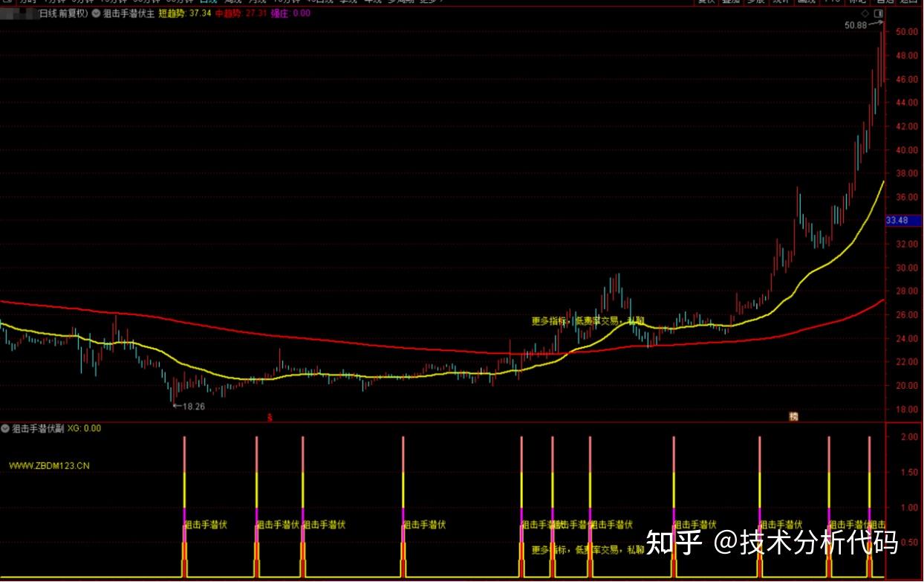Open the 狙击手潜伏主 indicator dropdown arrow
The width and height of the screenshot is (924, 582).
(x=97, y=13)
